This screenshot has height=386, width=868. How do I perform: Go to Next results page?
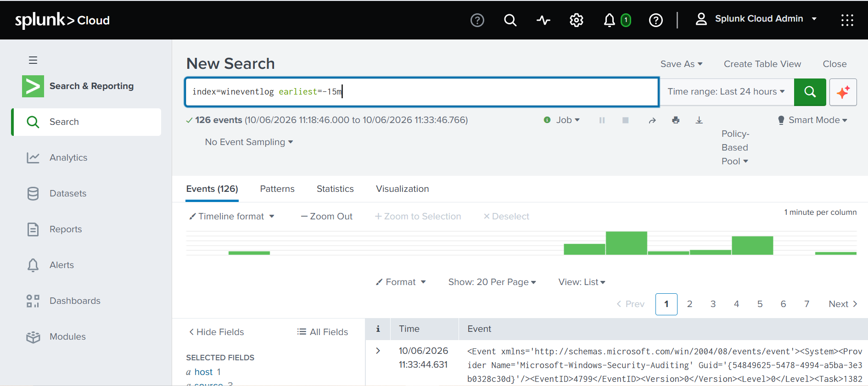pyautogui.click(x=843, y=304)
